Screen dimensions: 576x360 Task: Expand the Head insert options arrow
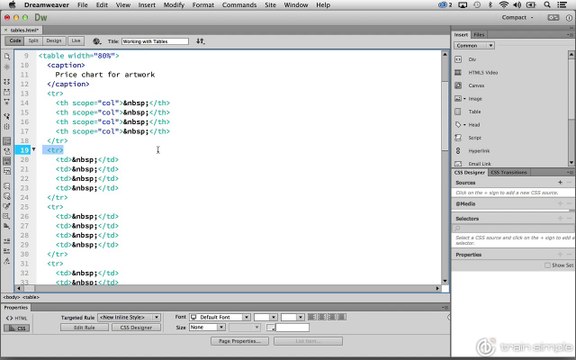coord(464,125)
